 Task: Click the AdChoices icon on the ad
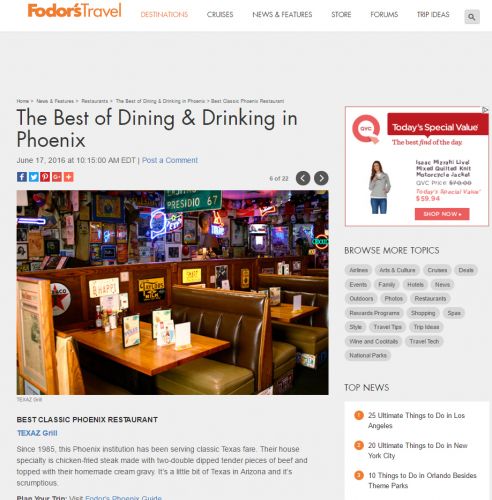[485, 110]
